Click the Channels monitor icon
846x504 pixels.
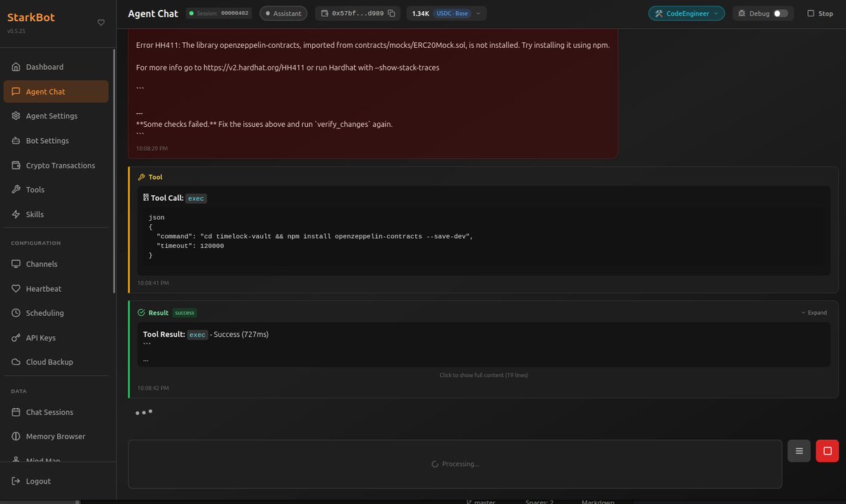click(x=16, y=264)
